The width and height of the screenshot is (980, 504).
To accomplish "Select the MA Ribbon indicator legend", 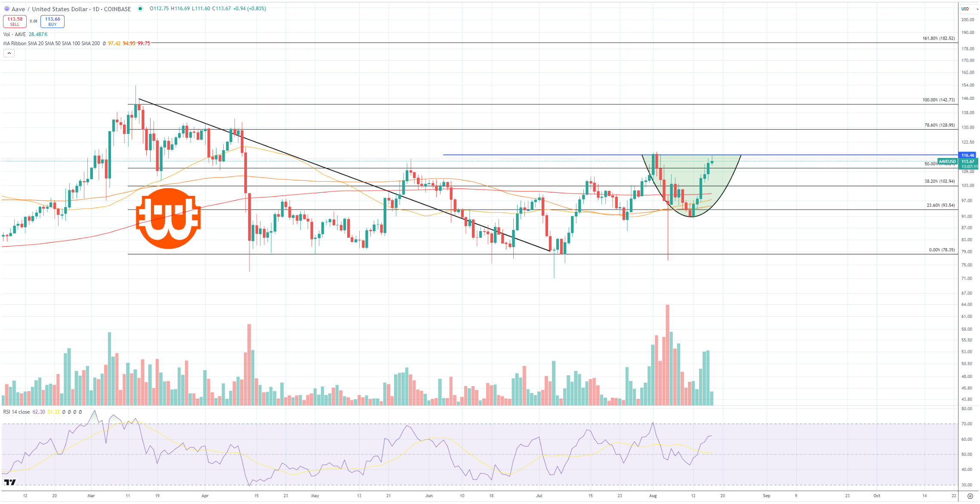I will pos(52,43).
